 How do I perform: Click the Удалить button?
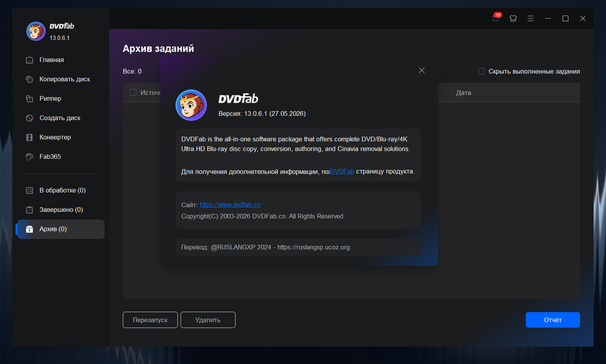(x=208, y=320)
